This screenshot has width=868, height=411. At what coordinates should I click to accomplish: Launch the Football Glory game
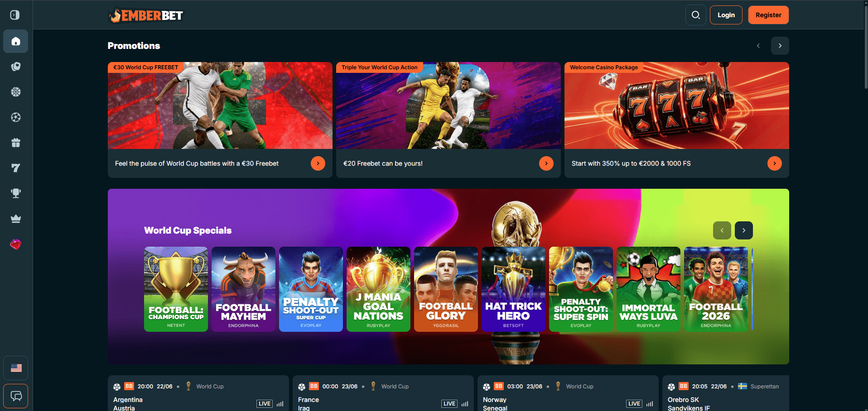[446, 289]
